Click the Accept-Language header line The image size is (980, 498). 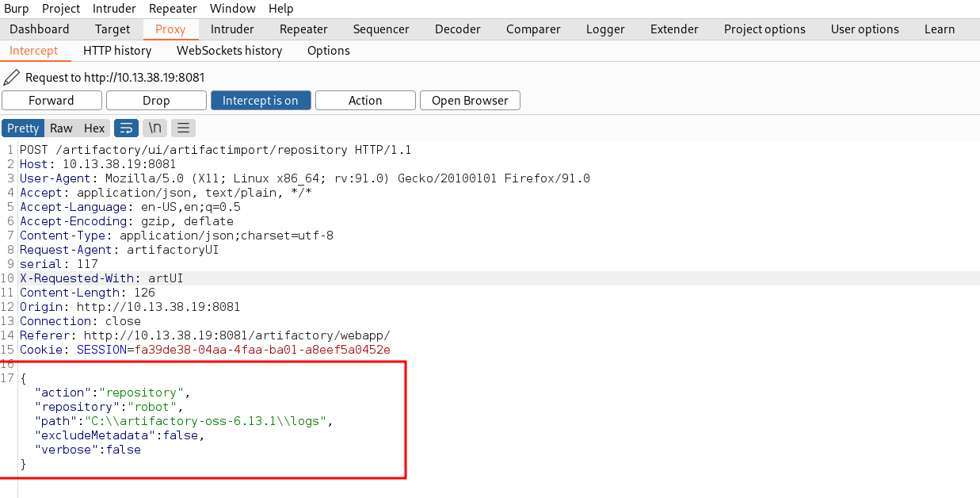click(130, 207)
